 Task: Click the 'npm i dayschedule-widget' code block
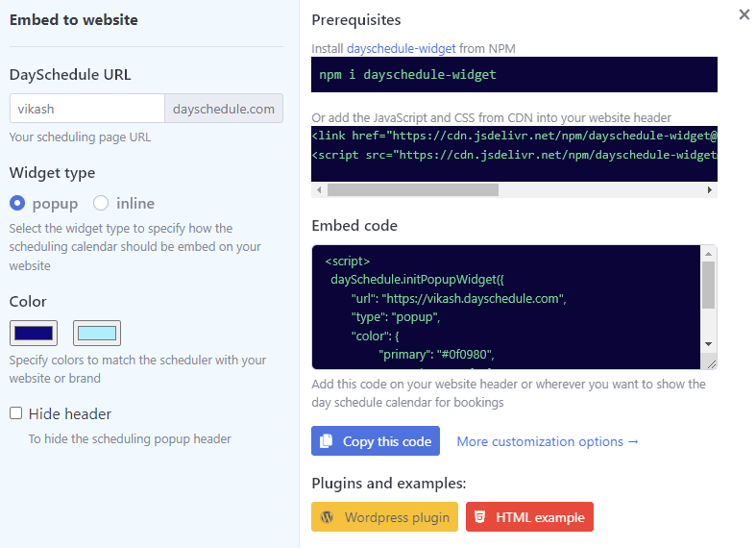514,74
